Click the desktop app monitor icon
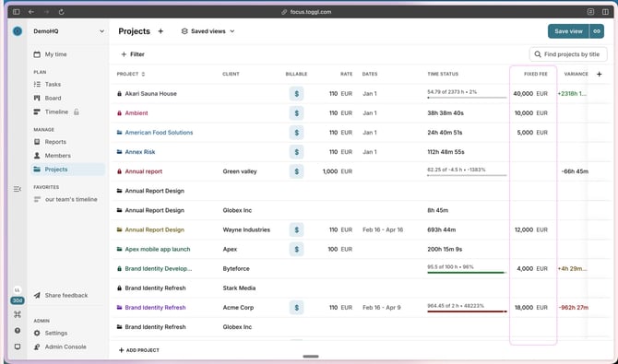The height and width of the screenshot is (364, 618). 18,346
